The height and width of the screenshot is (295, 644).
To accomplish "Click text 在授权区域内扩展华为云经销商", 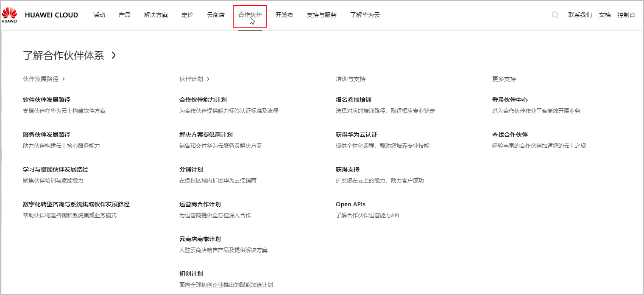I will [218, 180].
